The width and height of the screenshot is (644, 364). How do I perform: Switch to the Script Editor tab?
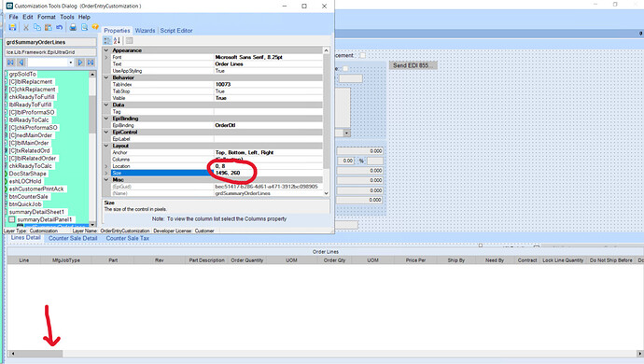point(176,31)
